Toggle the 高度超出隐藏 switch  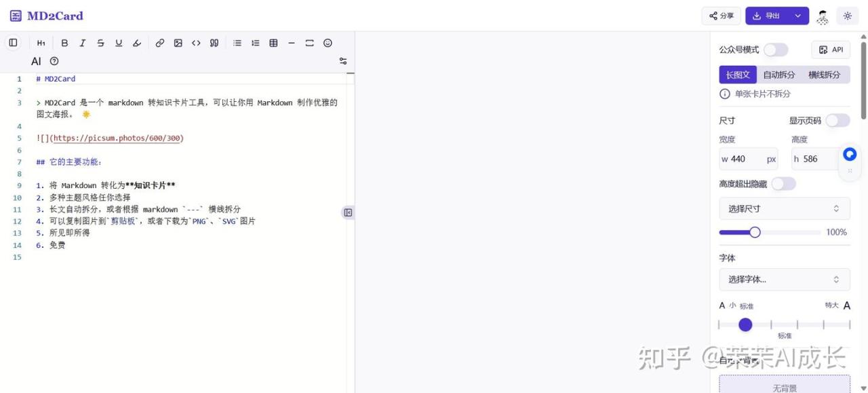(x=783, y=184)
